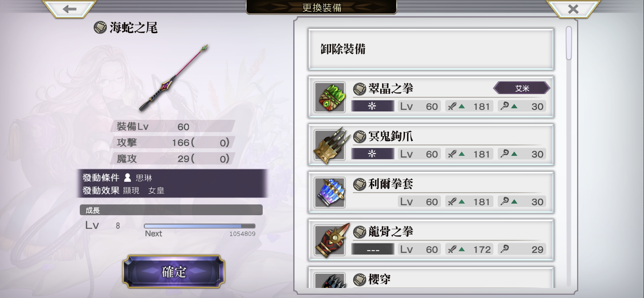Close the equipment change screen
Screen dimensions: 644x298
[x=573, y=9]
